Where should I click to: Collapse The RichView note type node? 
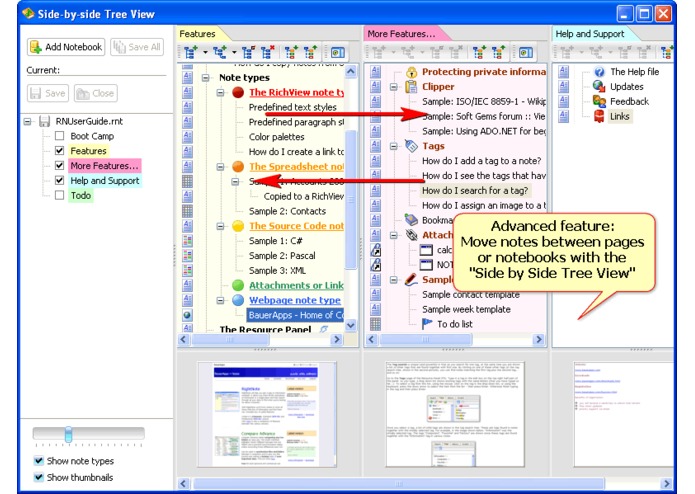(221, 93)
